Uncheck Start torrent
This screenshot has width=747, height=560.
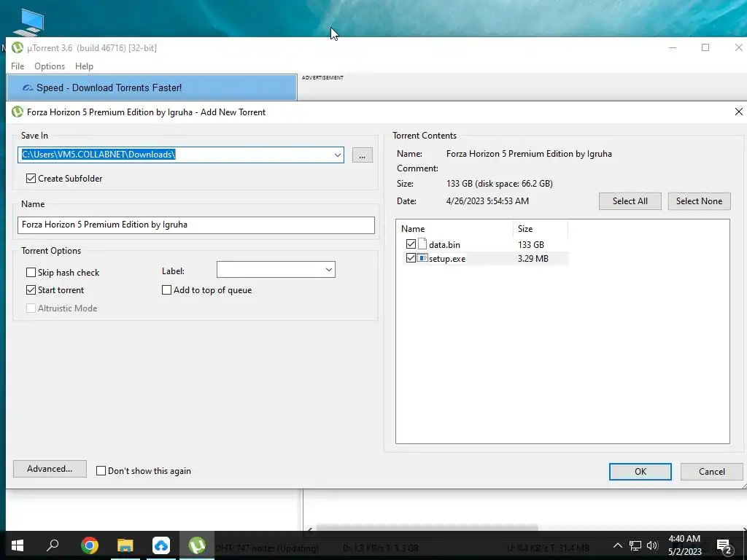coord(31,290)
